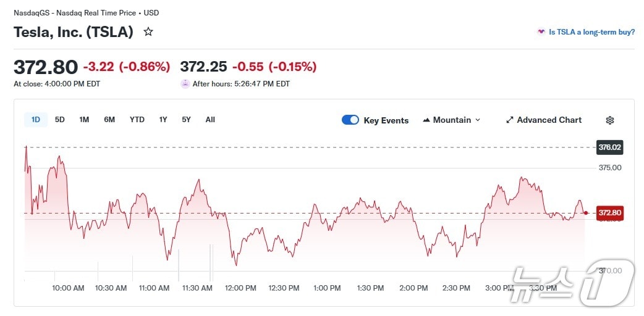
Task: Click the 376.02 previous close label
Action: 609,147
